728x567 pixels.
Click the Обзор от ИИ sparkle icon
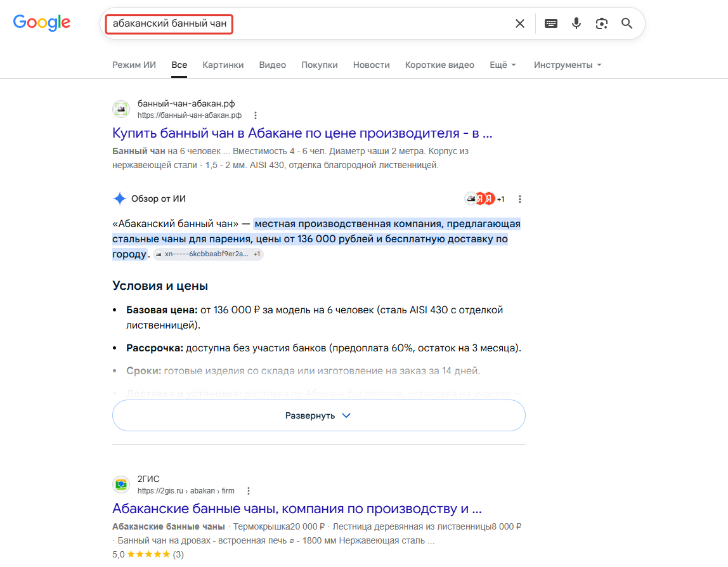119,199
